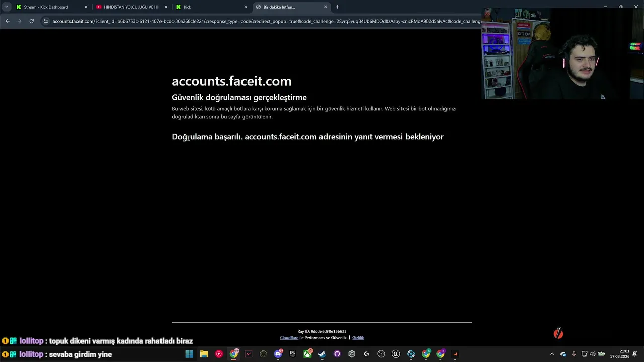Open the blue diamond app icon in taskbar
Image resolution: width=644 pixels, height=362 pixels.
[411, 354]
